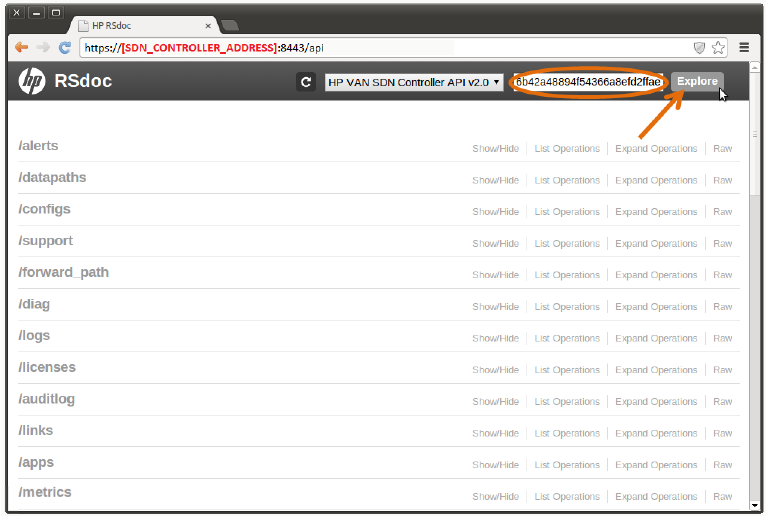Bookmark the page with the star icon
This screenshot has height=516, width=767.
(718, 47)
